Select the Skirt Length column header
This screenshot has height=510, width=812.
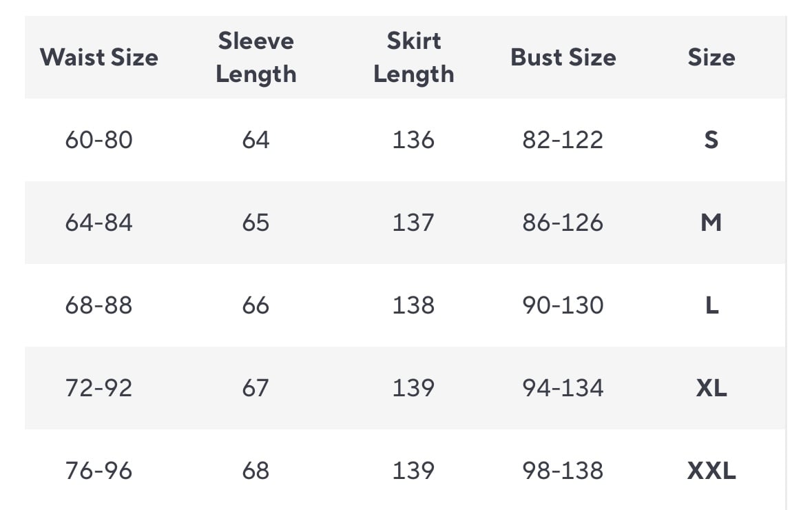pyautogui.click(x=413, y=57)
